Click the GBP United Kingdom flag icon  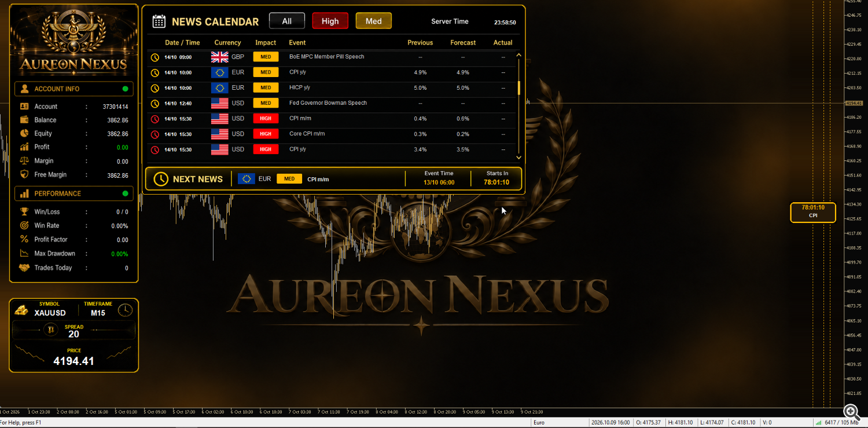[220, 57]
